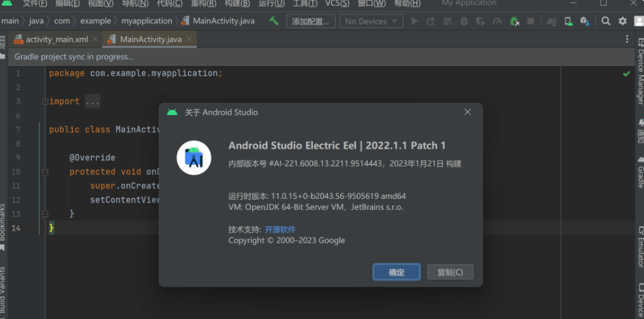Click the Make Project hammer icon
644x319 pixels.
274,21
